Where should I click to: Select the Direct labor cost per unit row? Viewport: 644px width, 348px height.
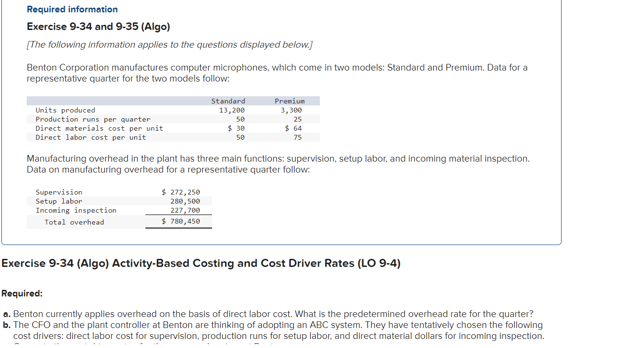click(x=88, y=137)
